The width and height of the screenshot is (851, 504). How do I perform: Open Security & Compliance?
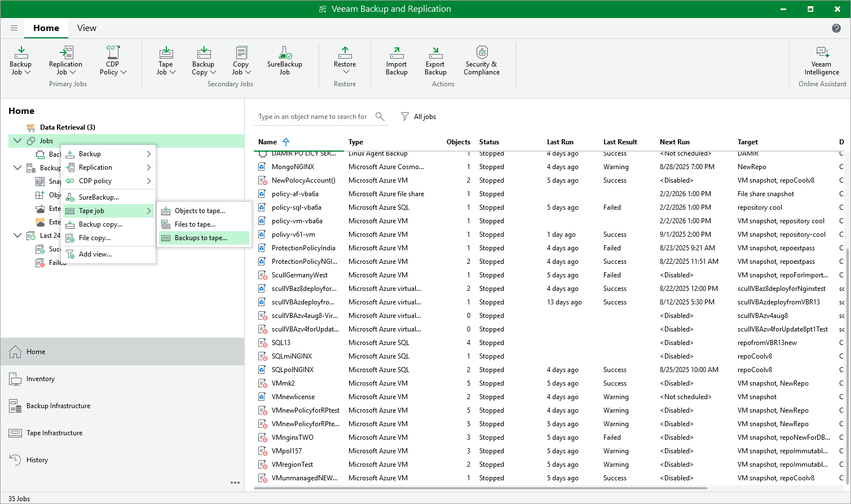(482, 52)
